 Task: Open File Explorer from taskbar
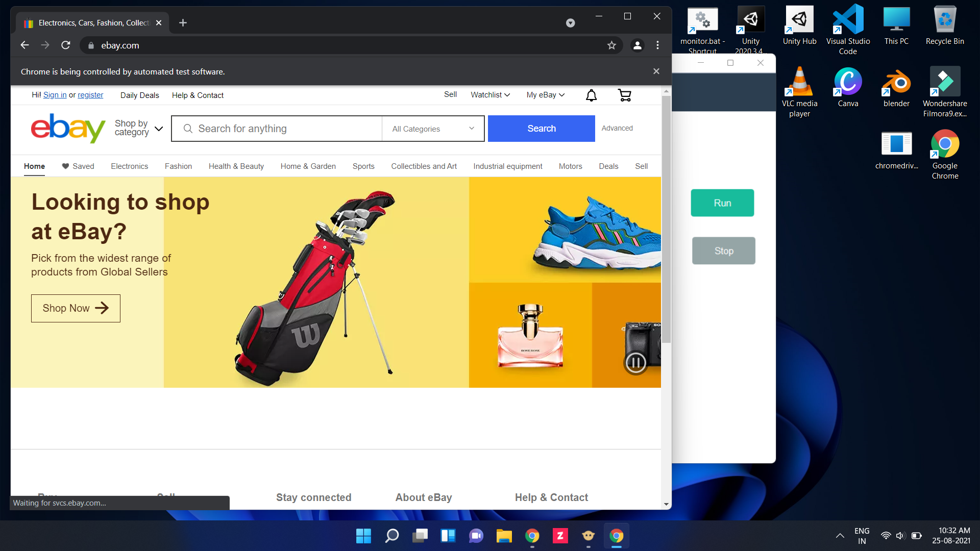[x=504, y=536]
